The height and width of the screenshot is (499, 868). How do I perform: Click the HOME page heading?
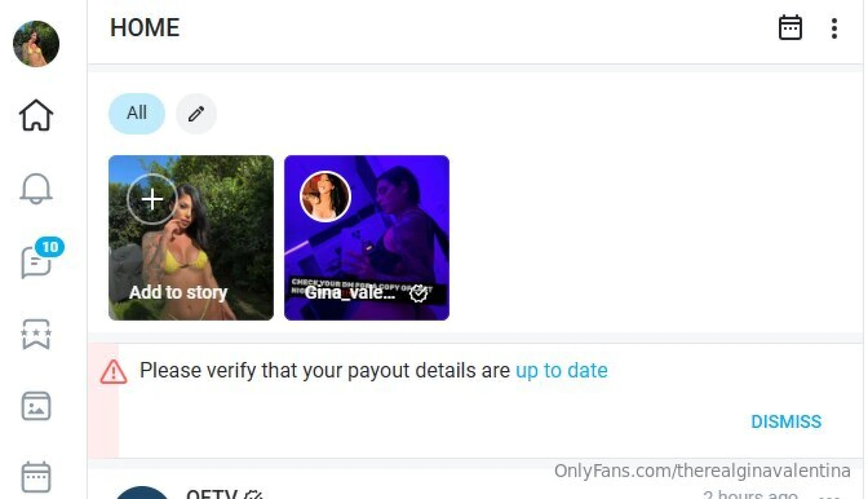145,28
